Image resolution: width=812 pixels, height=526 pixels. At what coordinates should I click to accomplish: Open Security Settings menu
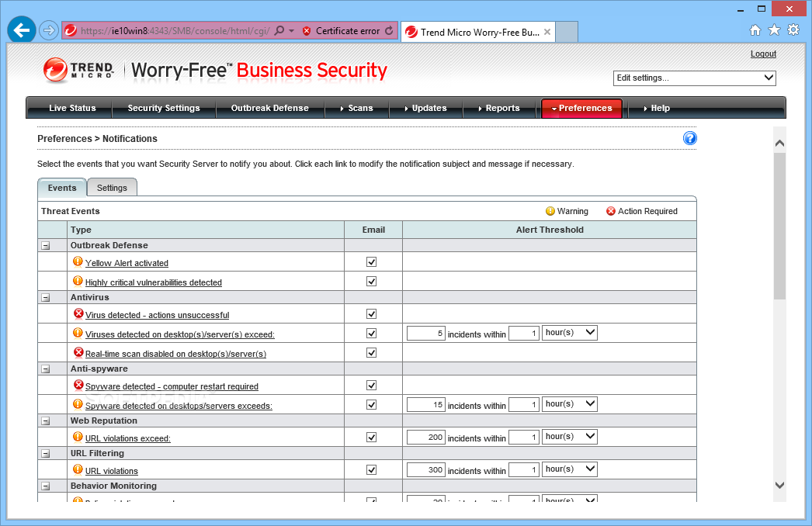(x=164, y=108)
